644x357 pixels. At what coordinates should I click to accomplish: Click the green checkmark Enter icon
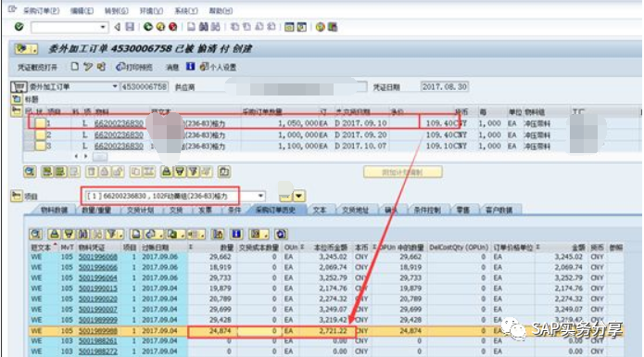coord(19,27)
